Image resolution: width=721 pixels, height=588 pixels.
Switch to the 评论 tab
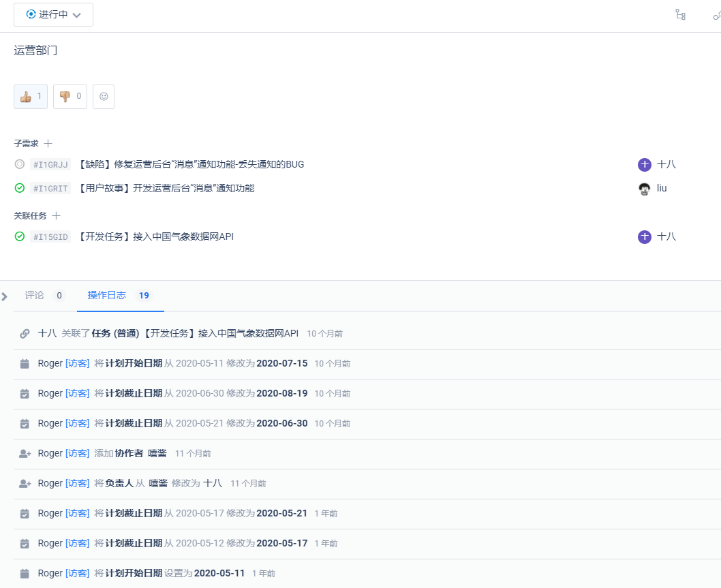(33, 296)
